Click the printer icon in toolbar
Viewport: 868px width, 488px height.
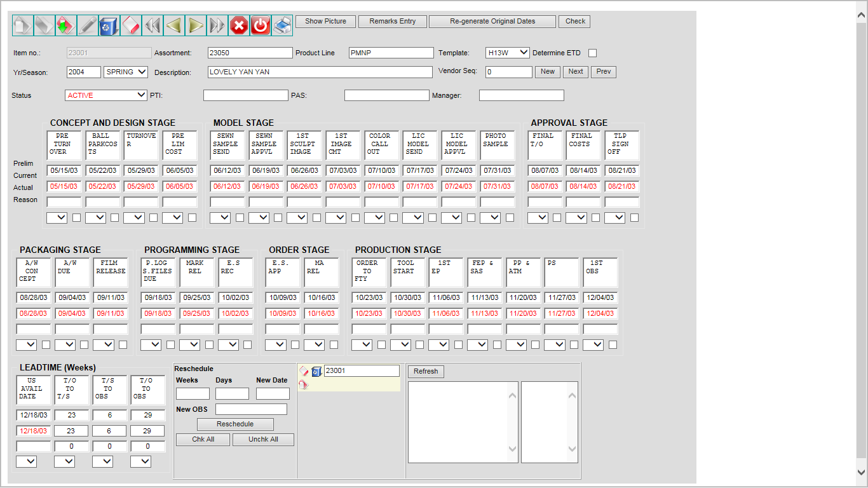tap(282, 25)
